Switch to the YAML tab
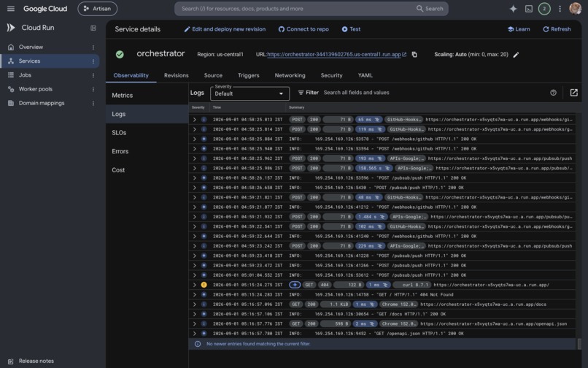Screen dimensions: 588x368 [365, 75]
